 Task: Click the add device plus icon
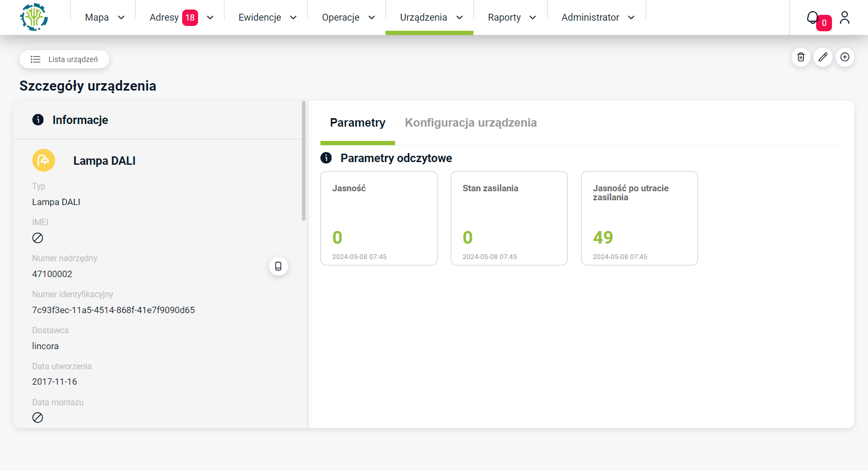coord(845,57)
